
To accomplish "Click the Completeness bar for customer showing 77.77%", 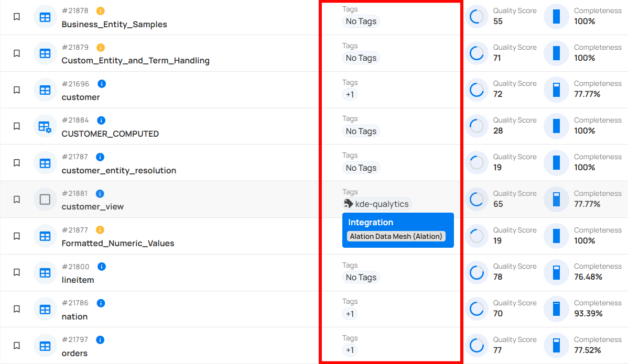I will click(556, 90).
